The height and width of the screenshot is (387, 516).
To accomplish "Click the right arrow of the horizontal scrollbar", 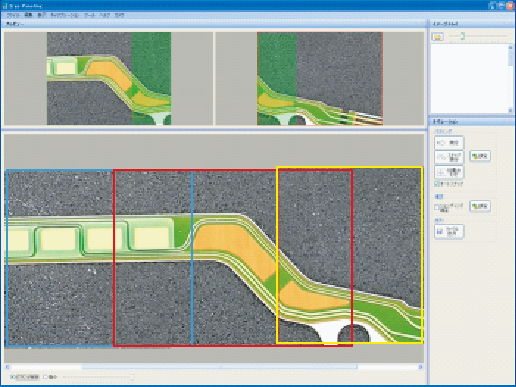I will pos(420,367).
